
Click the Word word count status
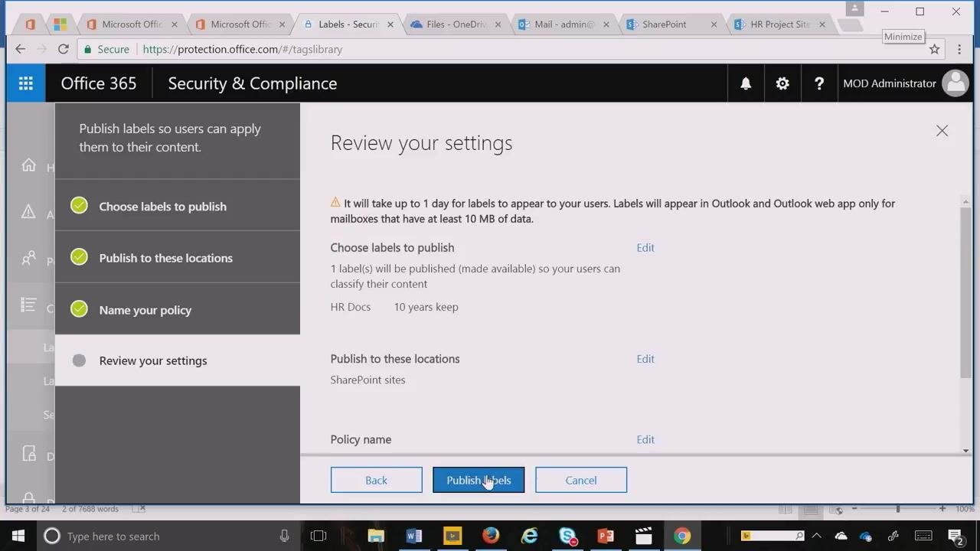click(90, 509)
